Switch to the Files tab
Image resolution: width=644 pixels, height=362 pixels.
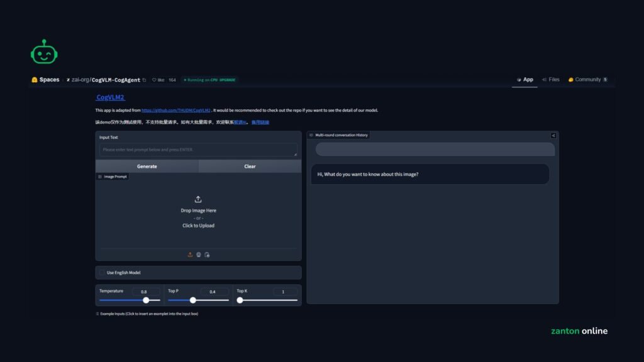tap(550, 80)
